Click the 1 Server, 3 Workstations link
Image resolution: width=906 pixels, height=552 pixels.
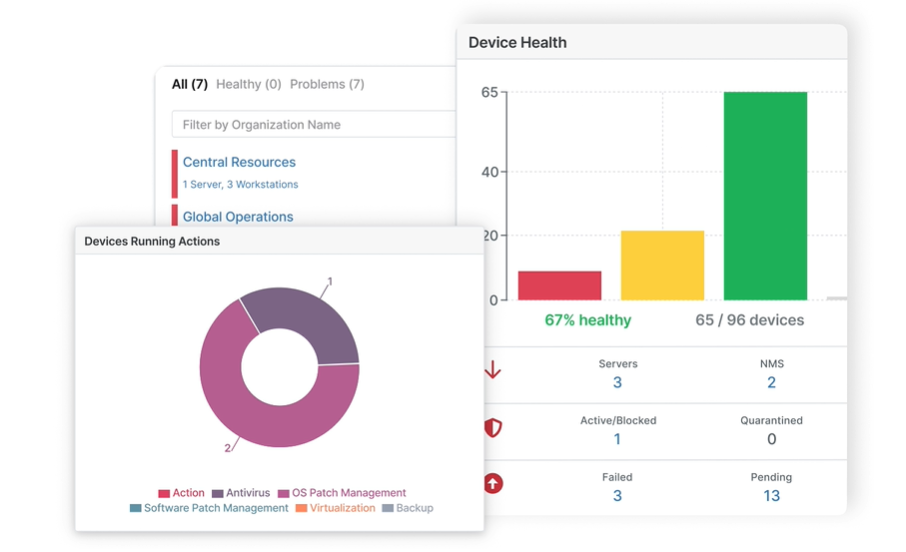[240, 184]
